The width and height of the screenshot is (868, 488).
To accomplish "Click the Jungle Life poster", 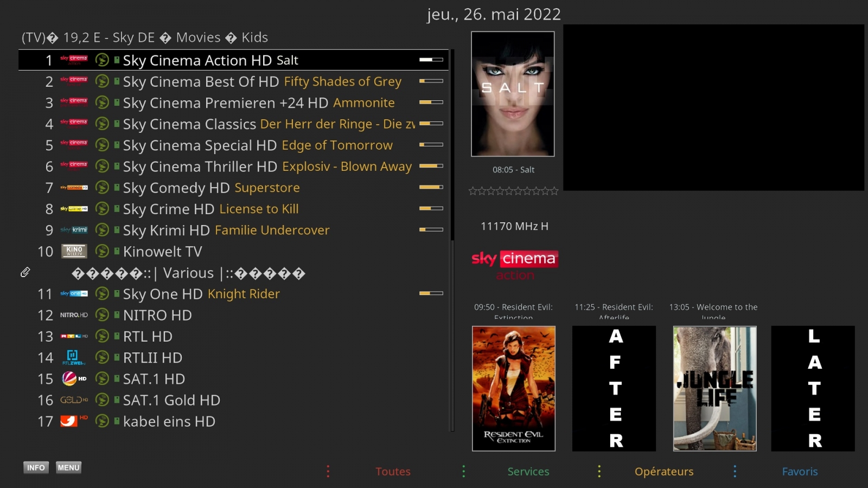I will pos(714,388).
